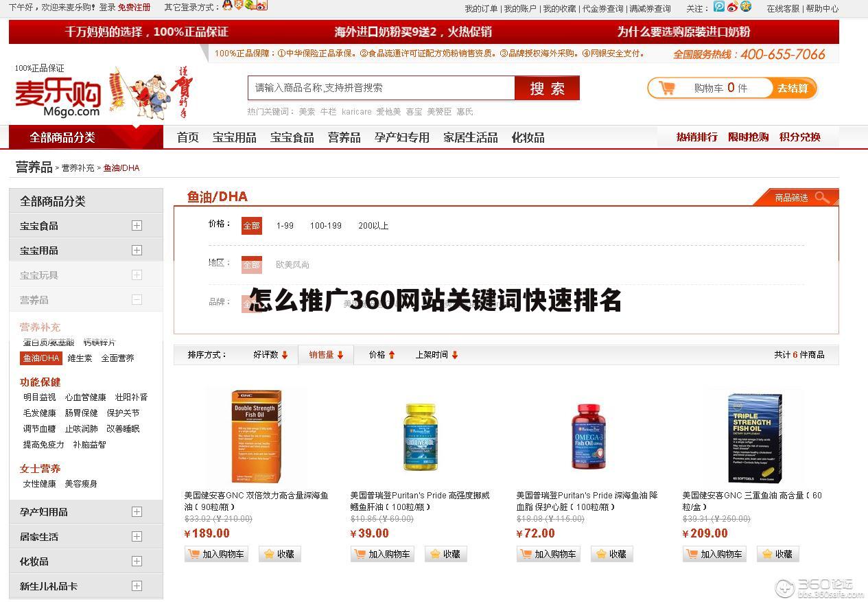The image size is (868, 602).
Task: Focus the product search input field
Action: point(381,88)
